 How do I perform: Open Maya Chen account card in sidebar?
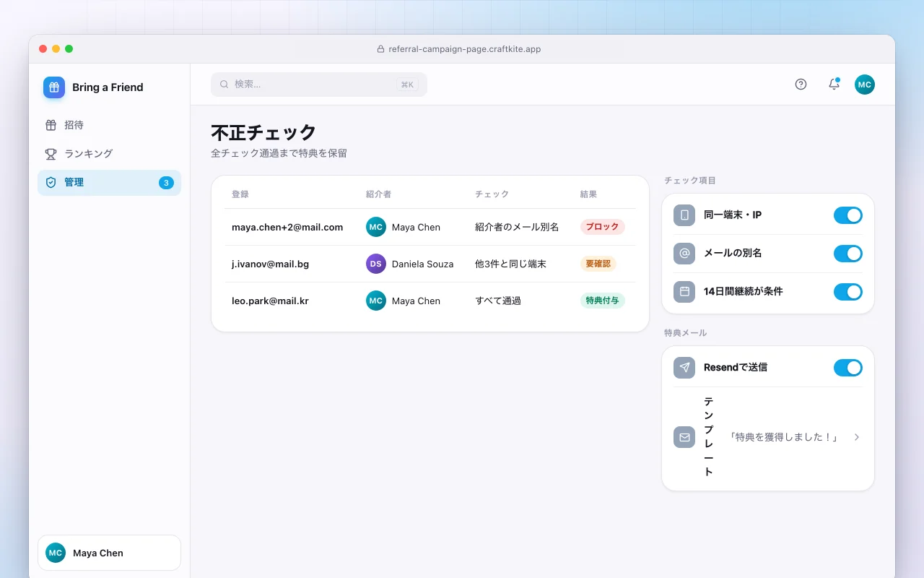click(109, 553)
